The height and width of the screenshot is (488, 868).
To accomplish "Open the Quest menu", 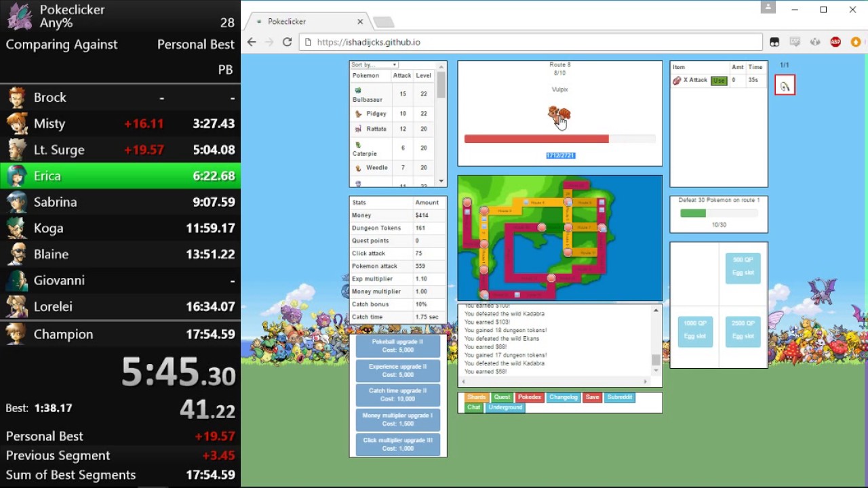I will click(x=502, y=397).
